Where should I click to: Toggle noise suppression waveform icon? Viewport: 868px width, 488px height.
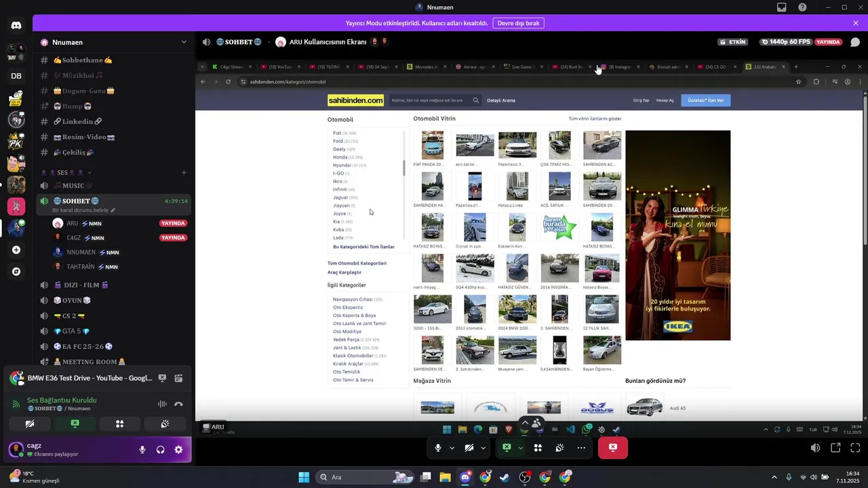(x=162, y=404)
